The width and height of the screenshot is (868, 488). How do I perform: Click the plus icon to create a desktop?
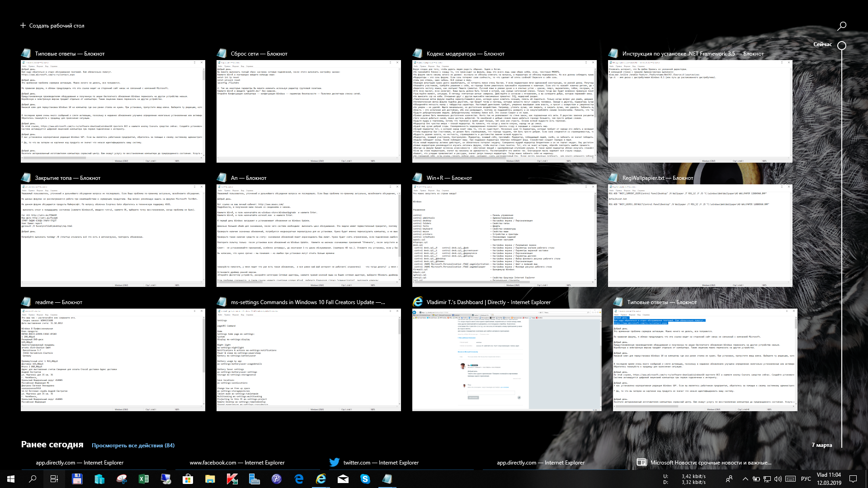point(23,26)
